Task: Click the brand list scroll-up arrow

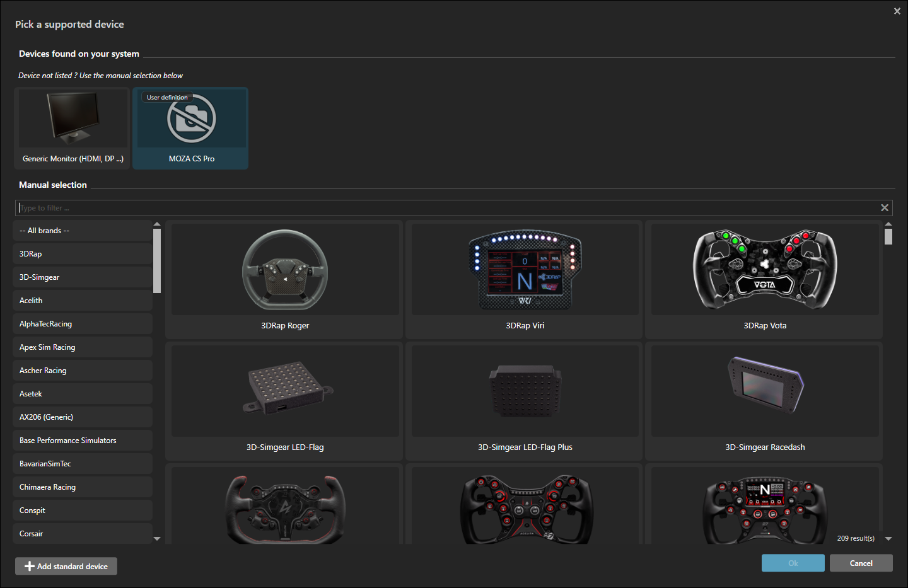Action: click(x=157, y=224)
